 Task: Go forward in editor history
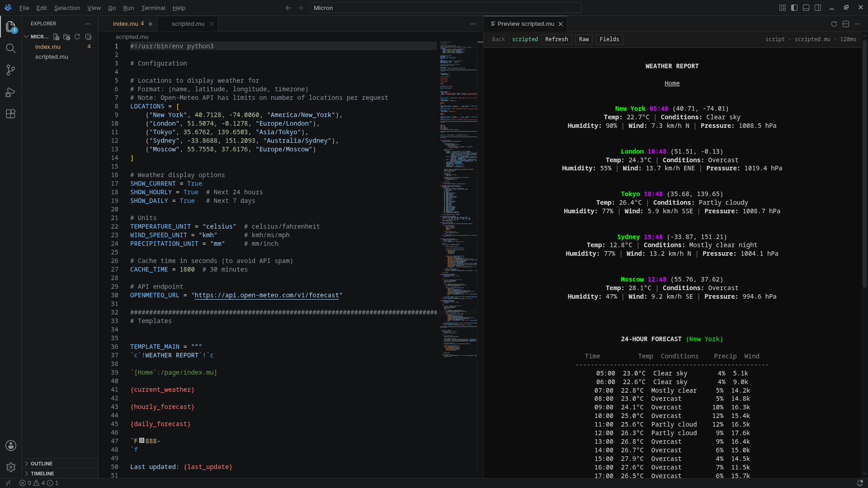click(x=300, y=8)
